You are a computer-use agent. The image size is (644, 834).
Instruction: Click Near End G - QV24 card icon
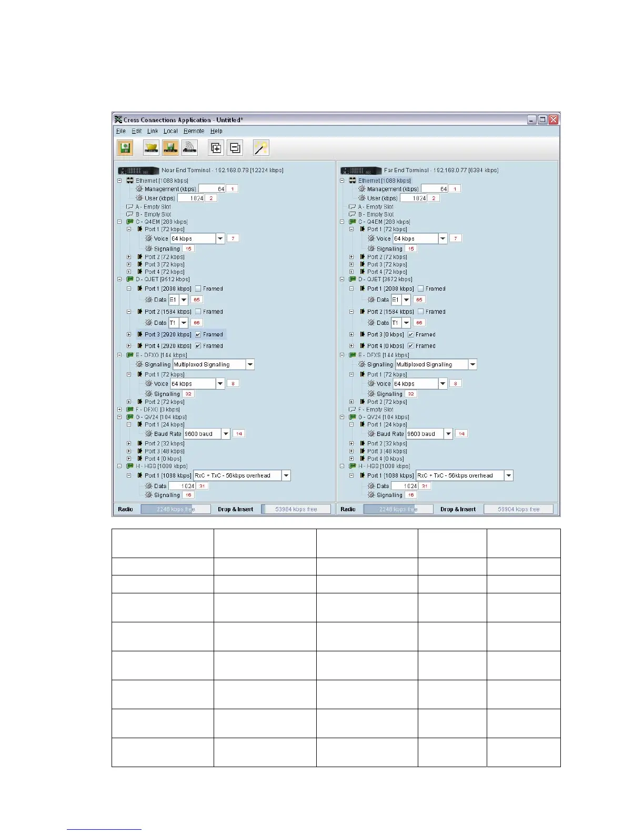pyautogui.click(x=130, y=417)
